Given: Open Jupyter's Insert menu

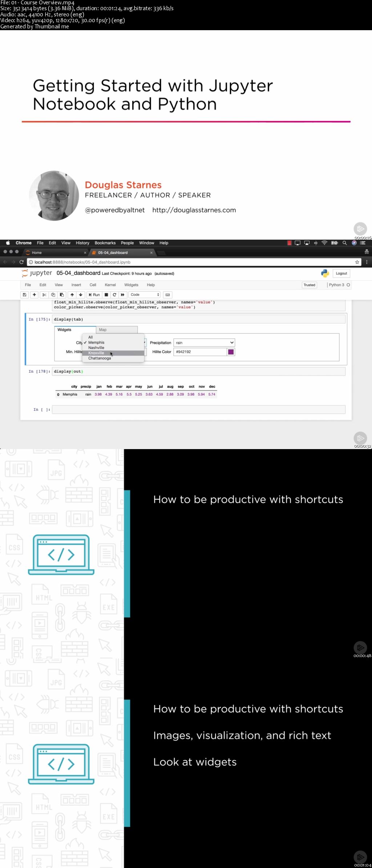Looking at the screenshot, I should click(76, 285).
